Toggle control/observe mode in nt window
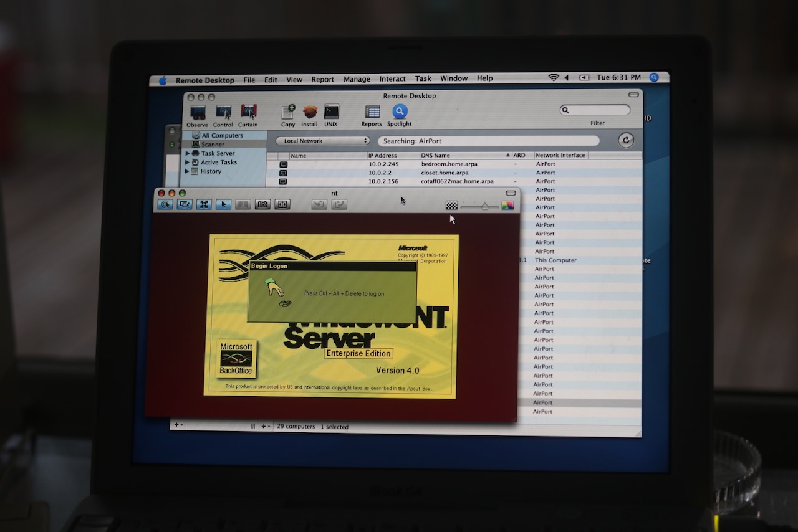Screen dimensions: 798x532 165,204
